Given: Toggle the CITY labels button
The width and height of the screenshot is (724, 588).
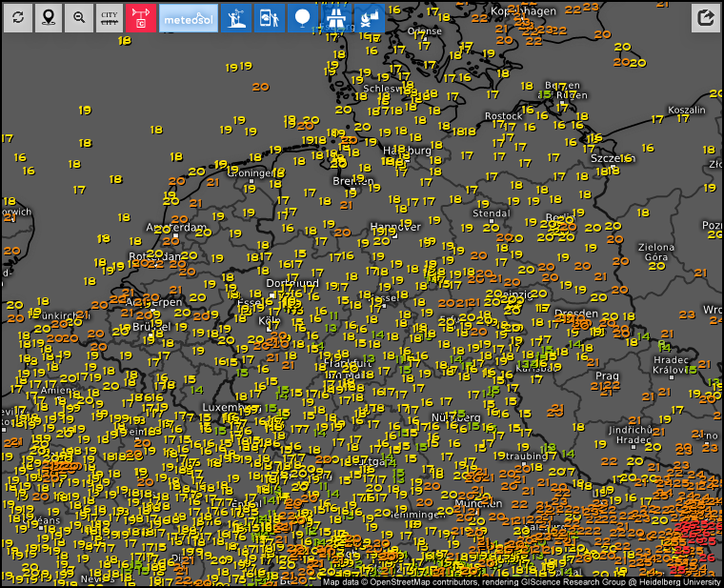Looking at the screenshot, I should 110,18.
